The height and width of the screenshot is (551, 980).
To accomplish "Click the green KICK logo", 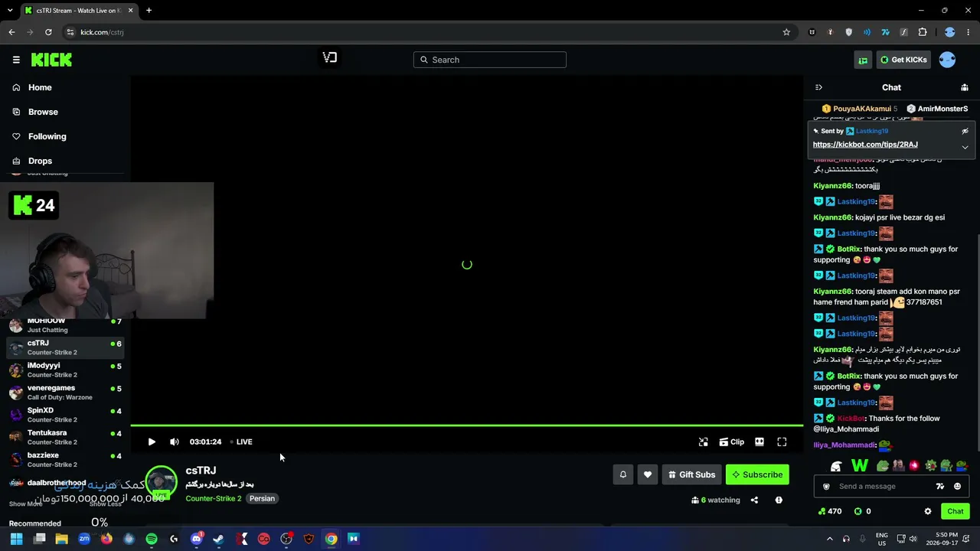I will pos(51,60).
